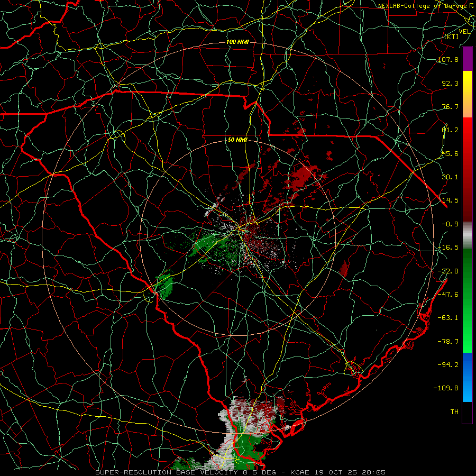Select the 30.1 scale value
This screenshot has height=476, width=476.
tap(450, 177)
